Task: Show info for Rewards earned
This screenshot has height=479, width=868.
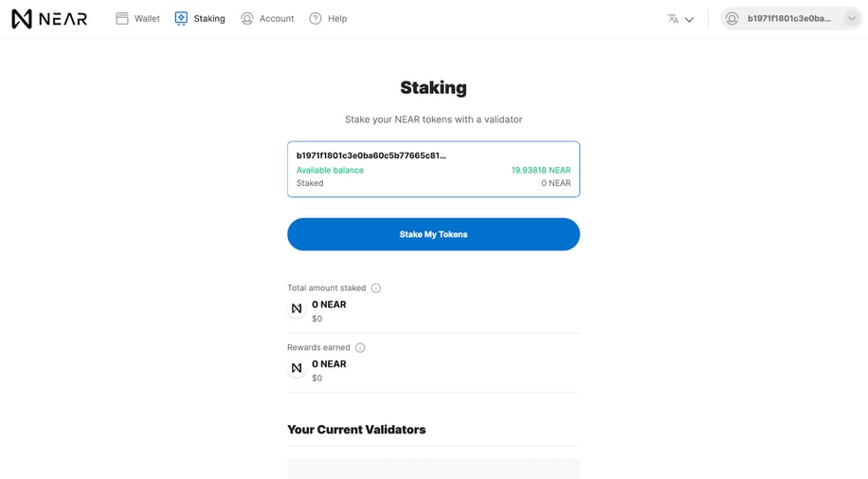Action: point(360,347)
